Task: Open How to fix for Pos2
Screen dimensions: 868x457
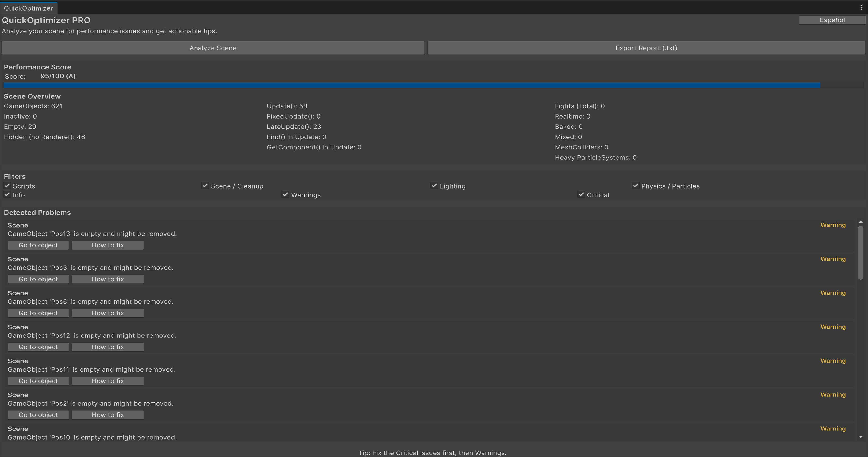Action: pyautogui.click(x=108, y=415)
